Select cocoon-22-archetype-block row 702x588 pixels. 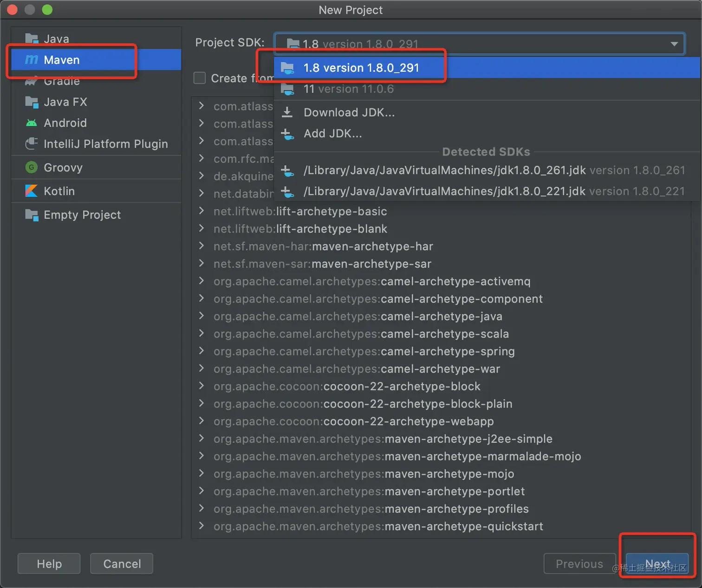[441, 386]
